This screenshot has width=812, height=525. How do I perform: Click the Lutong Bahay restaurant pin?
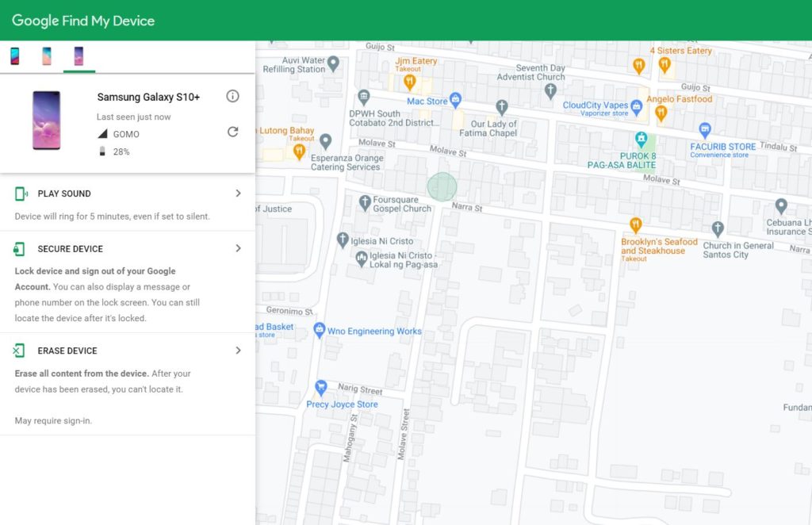point(299,151)
